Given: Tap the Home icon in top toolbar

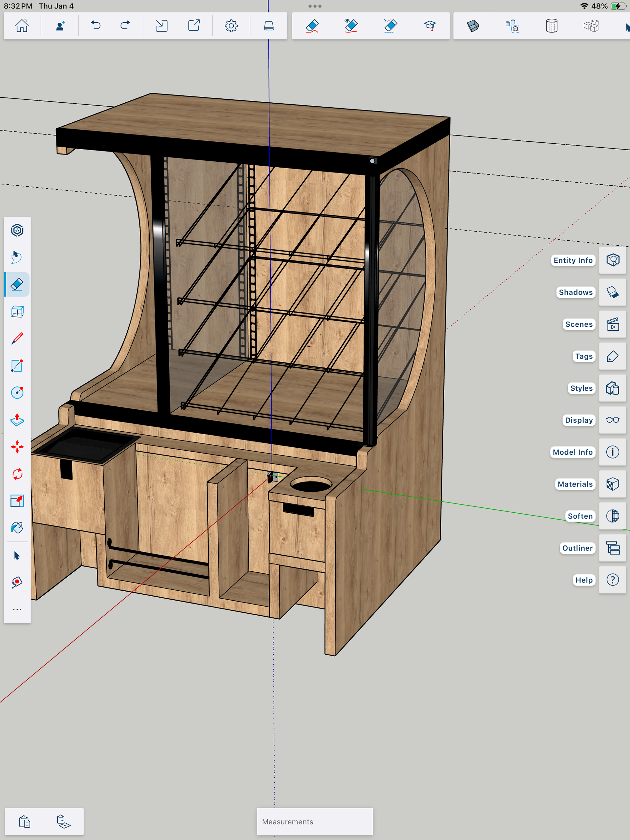Looking at the screenshot, I should coord(22,26).
